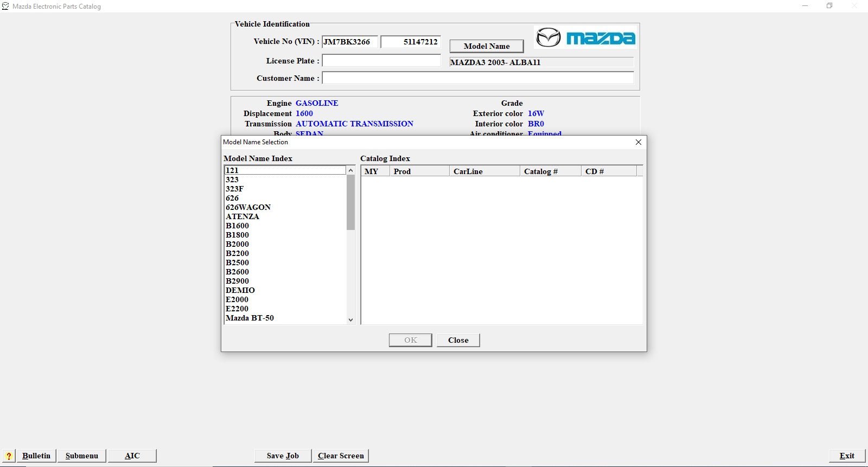Select model 323F in the list
The height and width of the screenshot is (467, 868).
285,189
